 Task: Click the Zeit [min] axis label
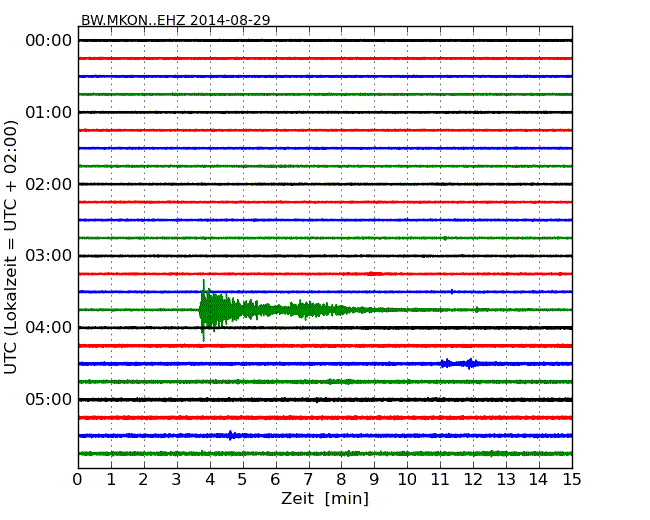click(325, 498)
